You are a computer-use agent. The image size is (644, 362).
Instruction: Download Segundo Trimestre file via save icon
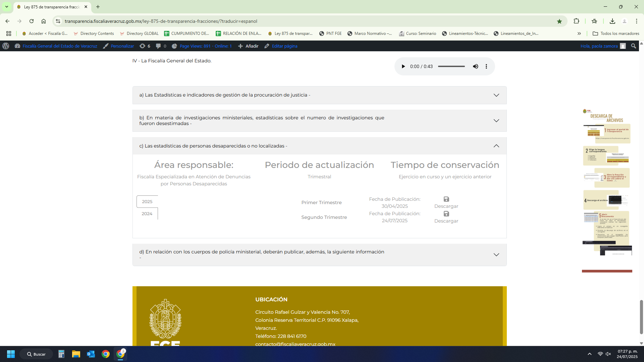click(x=446, y=214)
